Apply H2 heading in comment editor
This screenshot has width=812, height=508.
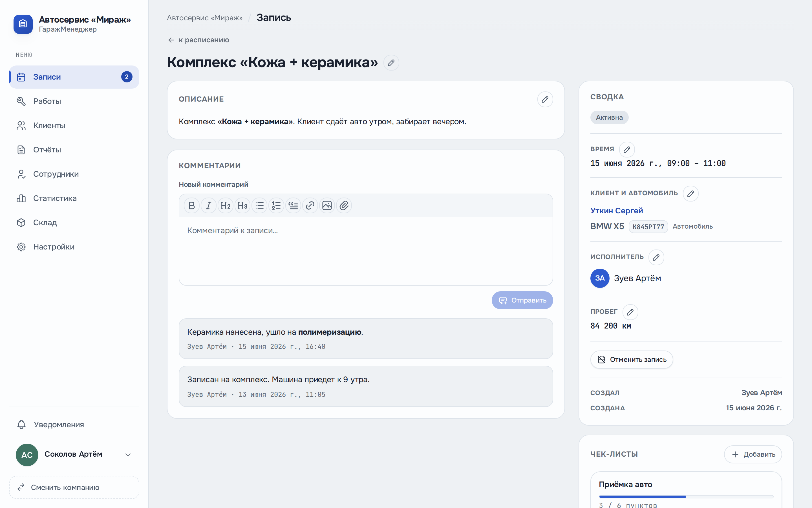coord(225,205)
